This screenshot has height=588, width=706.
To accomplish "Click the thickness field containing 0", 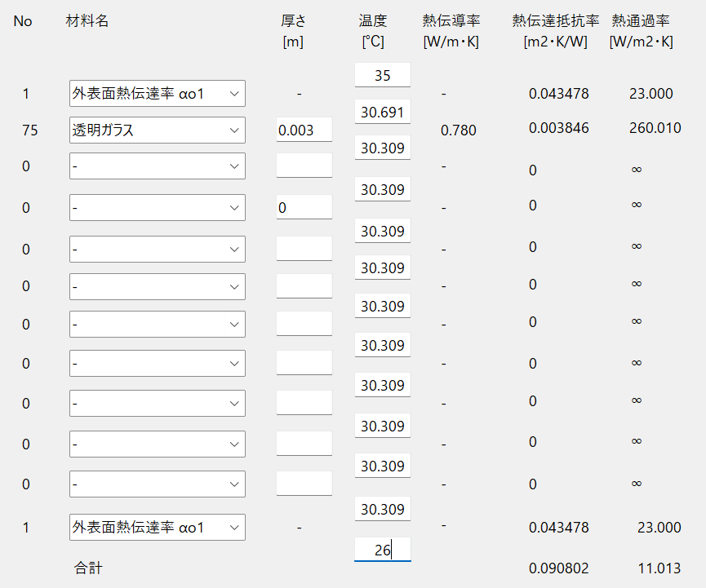I will coord(304,207).
